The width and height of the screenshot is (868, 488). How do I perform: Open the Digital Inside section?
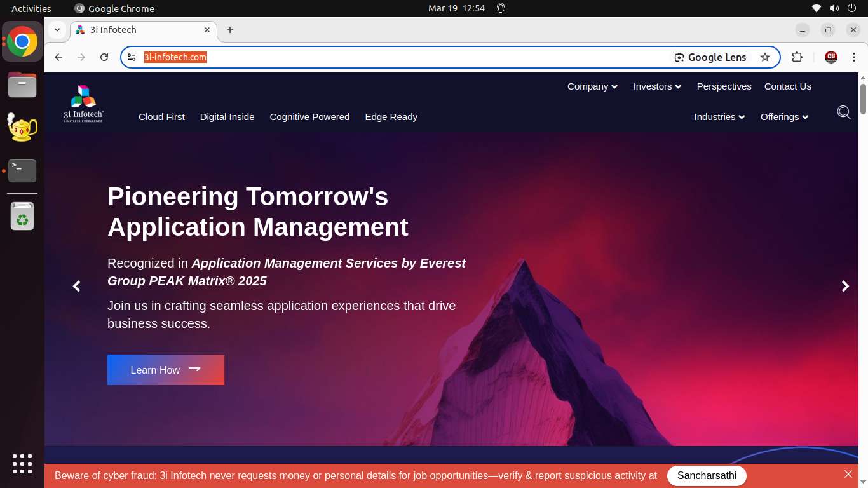(227, 117)
